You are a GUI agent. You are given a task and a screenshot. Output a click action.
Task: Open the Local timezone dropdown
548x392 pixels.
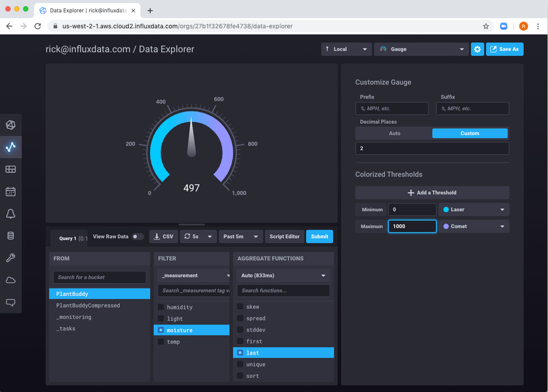[346, 49]
